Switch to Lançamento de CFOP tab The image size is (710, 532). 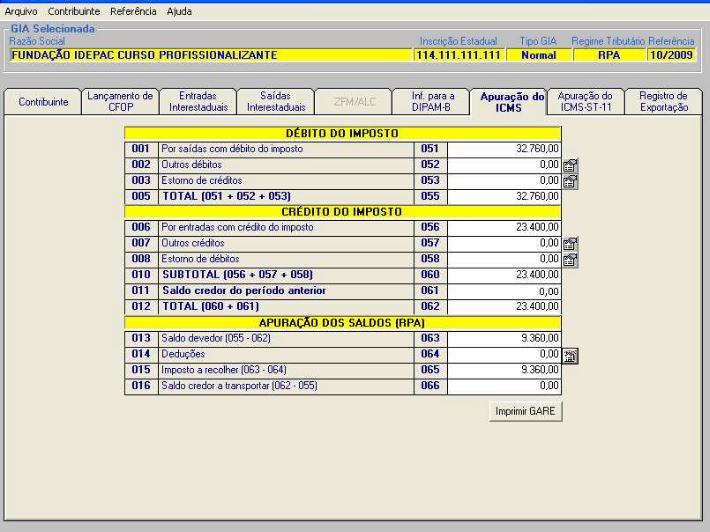pos(120,102)
